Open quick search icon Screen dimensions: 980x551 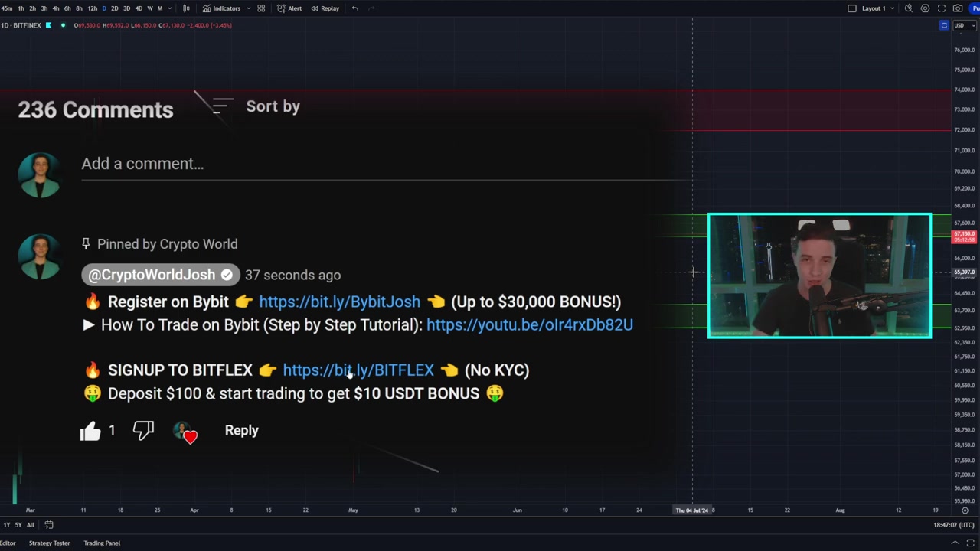point(909,8)
